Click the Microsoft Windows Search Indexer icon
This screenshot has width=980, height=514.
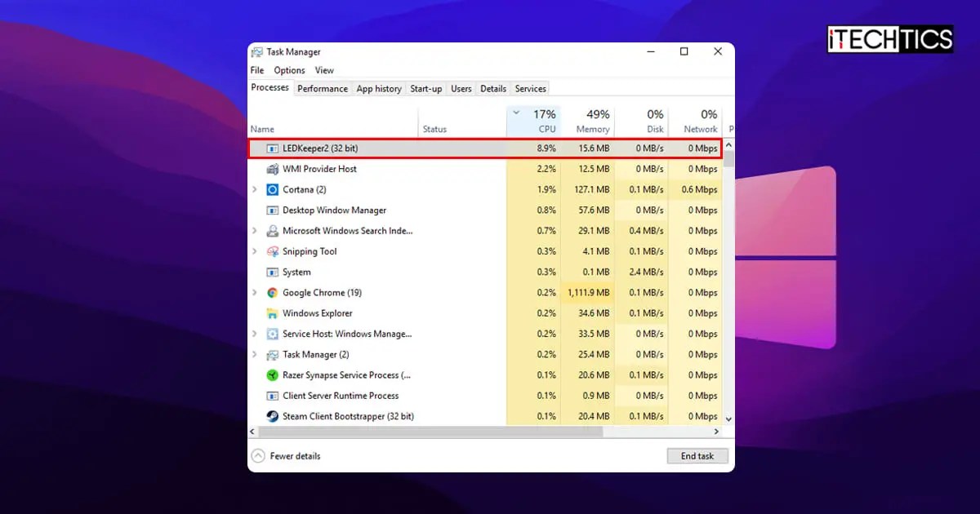(x=273, y=231)
